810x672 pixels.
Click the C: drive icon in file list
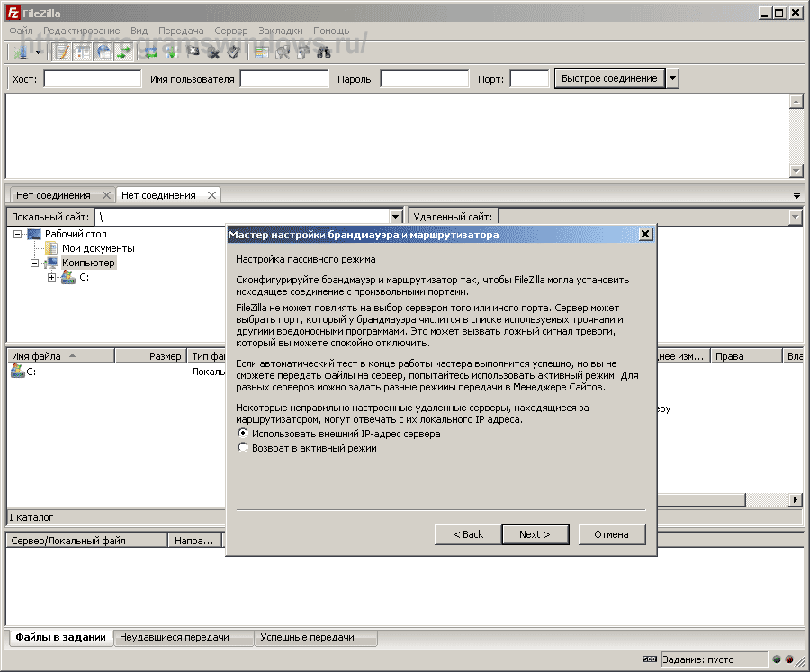pyautogui.click(x=18, y=371)
